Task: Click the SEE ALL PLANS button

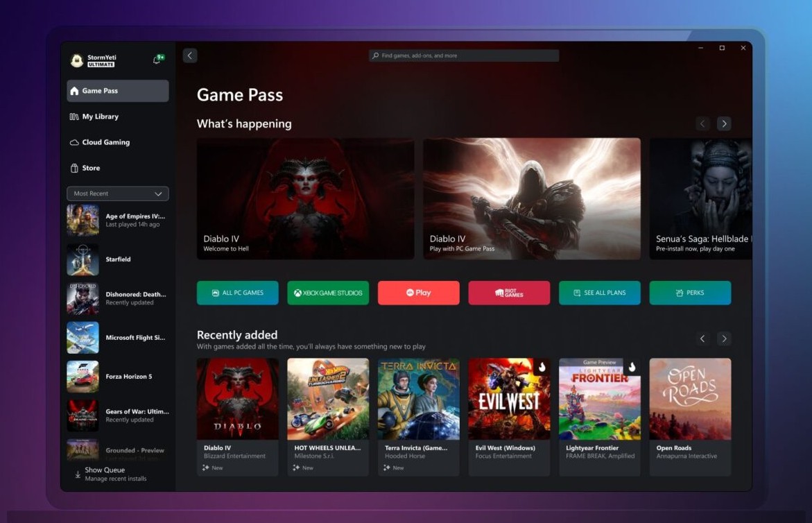Action: pyautogui.click(x=600, y=293)
